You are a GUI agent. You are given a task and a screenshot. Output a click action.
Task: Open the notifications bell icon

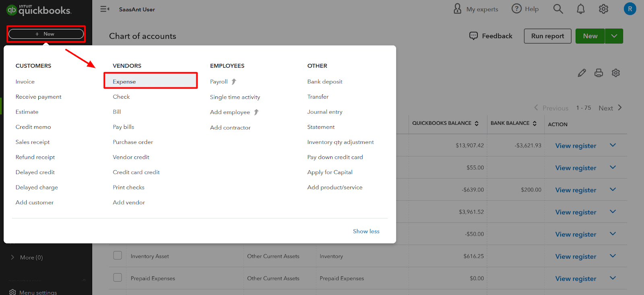coord(580,9)
